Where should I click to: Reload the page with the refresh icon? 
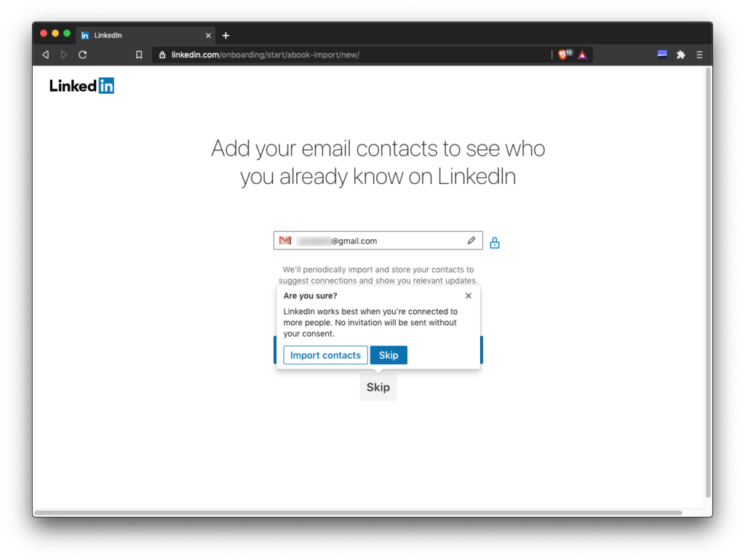click(83, 55)
